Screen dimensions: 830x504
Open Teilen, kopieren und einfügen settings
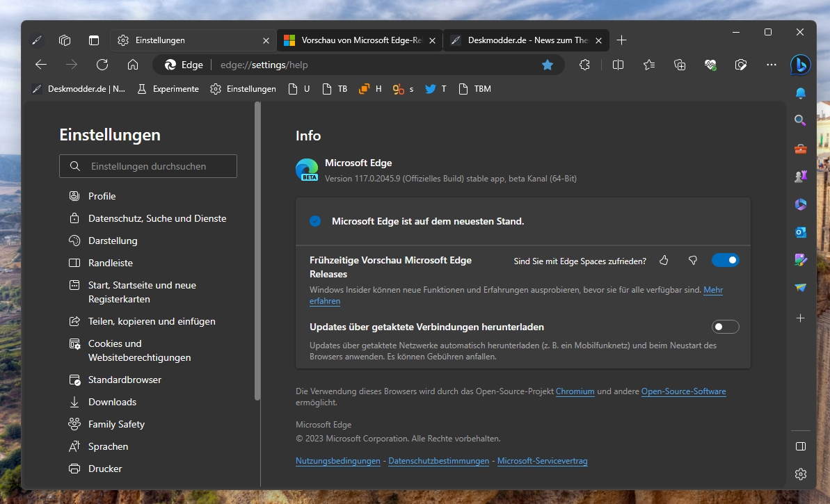142,322
